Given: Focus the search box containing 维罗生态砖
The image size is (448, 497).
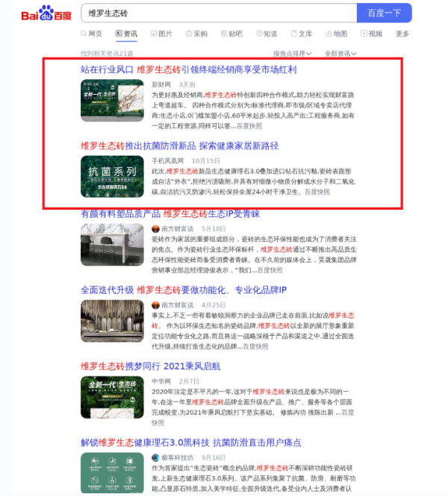Looking at the screenshot, I should coord(217,13).
